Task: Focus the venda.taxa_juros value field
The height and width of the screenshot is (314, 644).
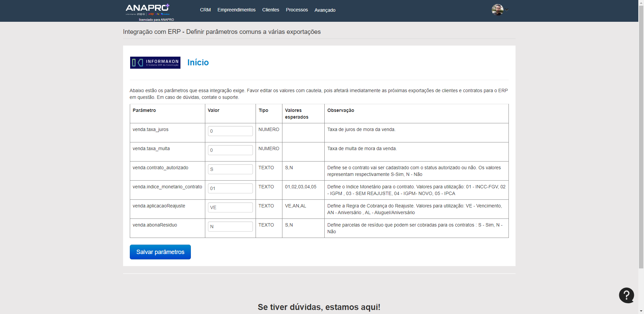Action: coord(230,131)
